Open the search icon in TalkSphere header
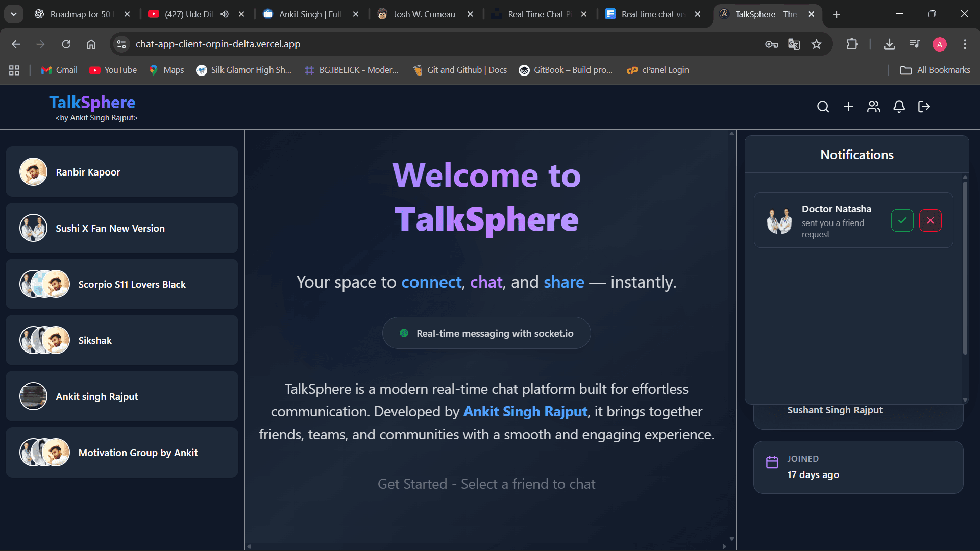The height and width of the screenshot is (551, 980). tap(823, 107)
